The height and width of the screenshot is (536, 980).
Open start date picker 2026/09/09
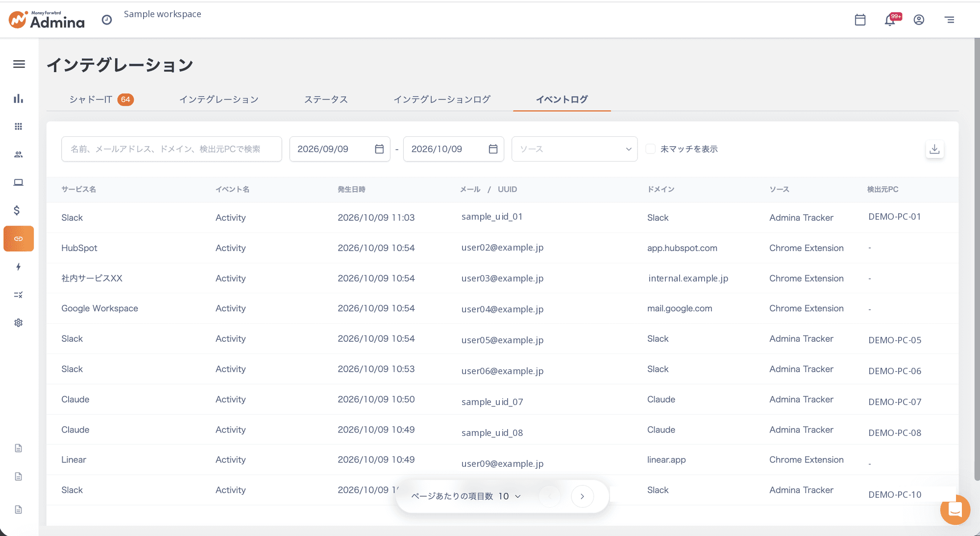pyautogui.click(x=340, y=149)
